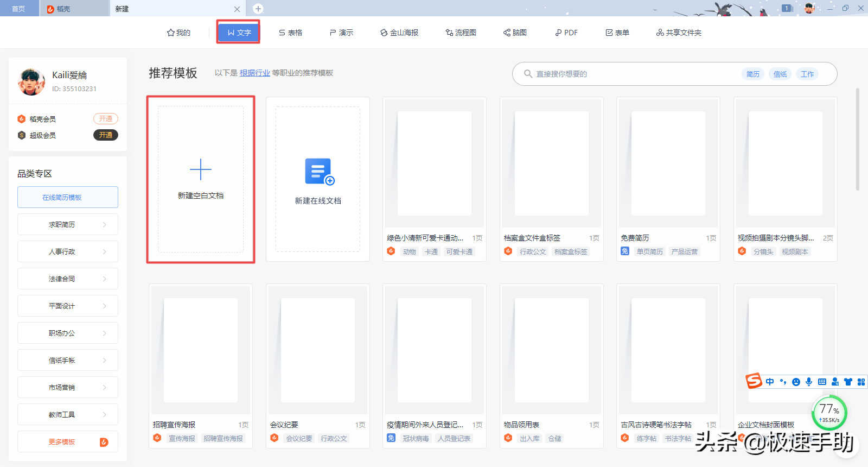Click the 动物 tag under cartoon template
This screenshot has height=467, width=868.
(410, 251)
